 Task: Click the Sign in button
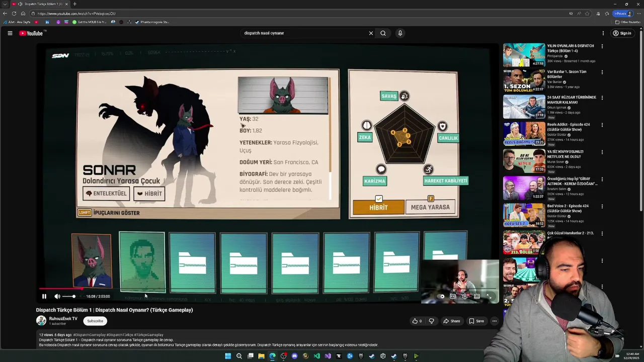(x=622, y=33)
